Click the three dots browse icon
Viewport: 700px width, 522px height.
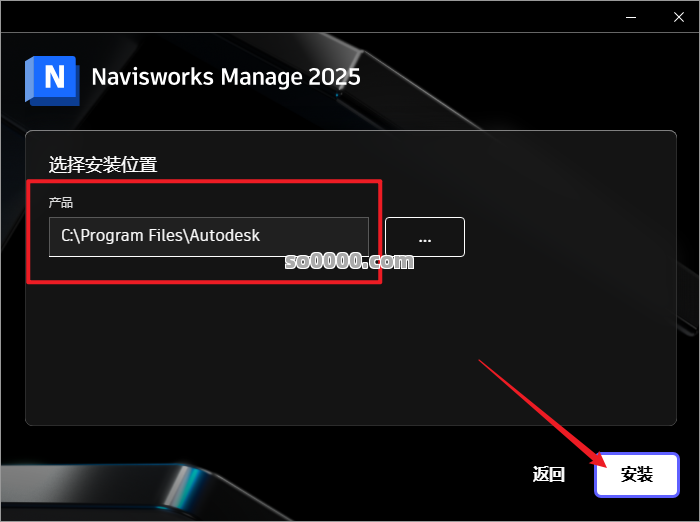425,241
